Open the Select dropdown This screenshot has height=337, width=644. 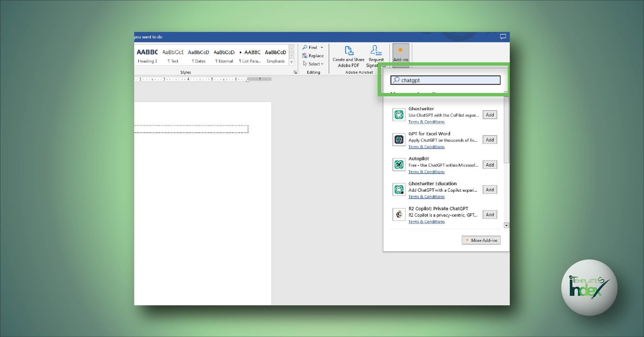pos(313,64)
